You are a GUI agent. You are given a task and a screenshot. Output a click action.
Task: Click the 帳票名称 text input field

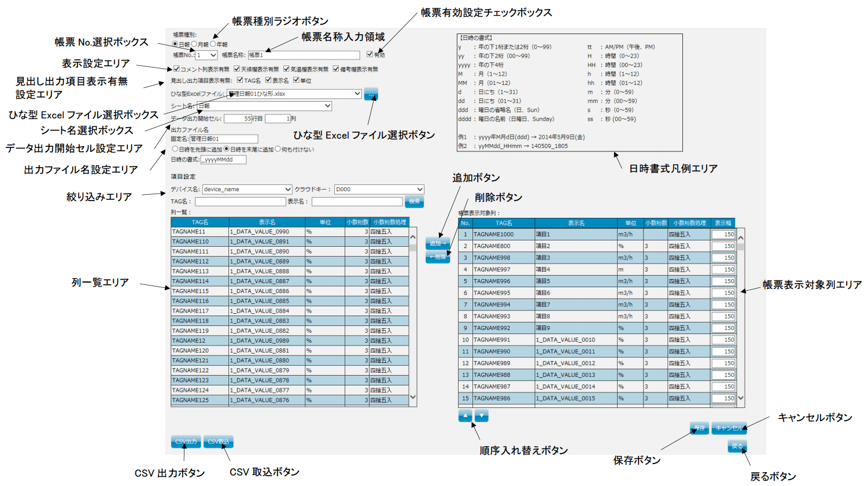tap(304, 55)
